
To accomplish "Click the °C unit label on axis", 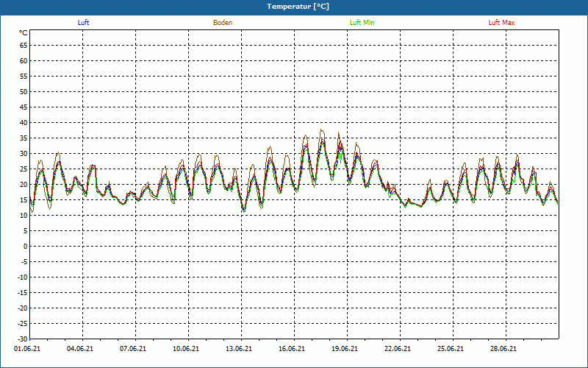I will point(24,33).
